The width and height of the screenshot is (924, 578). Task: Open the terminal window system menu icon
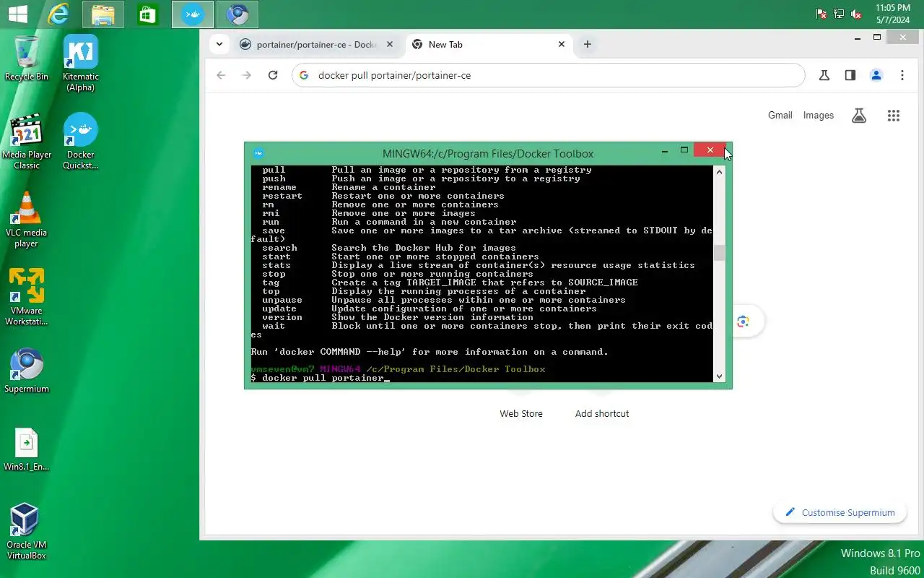coord(258,153)
